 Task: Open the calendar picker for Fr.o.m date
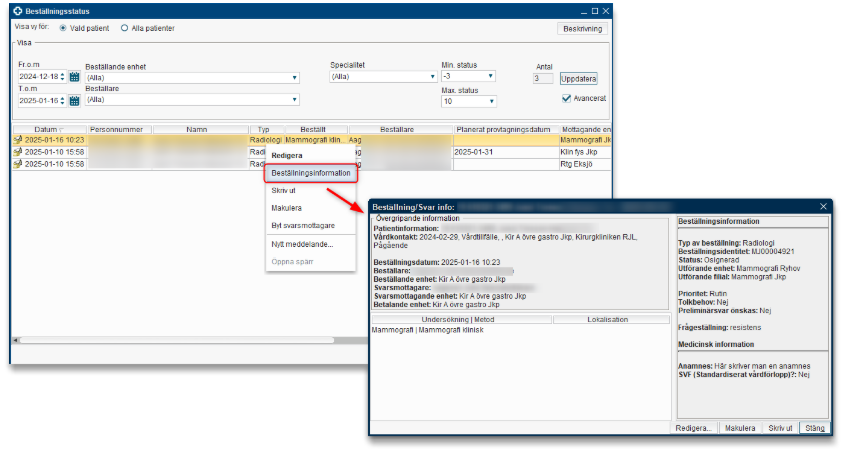tap(74, 76)
